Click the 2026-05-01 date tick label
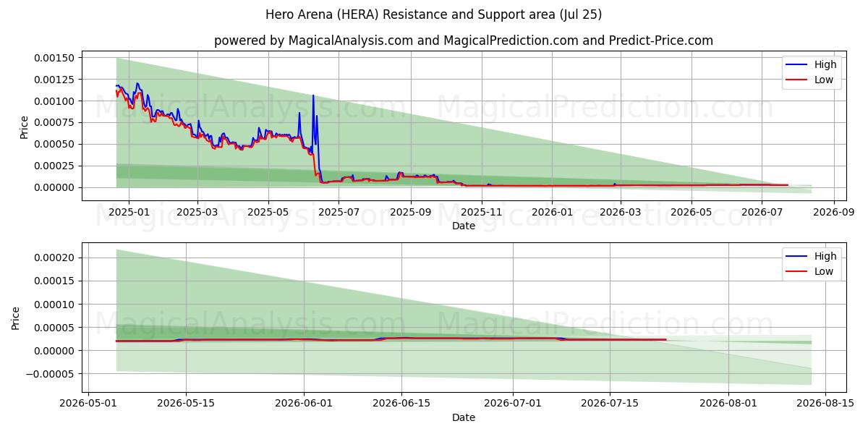The width and height of the screenshot is (868, 434). pyautogui.click(x=88, y=404)
